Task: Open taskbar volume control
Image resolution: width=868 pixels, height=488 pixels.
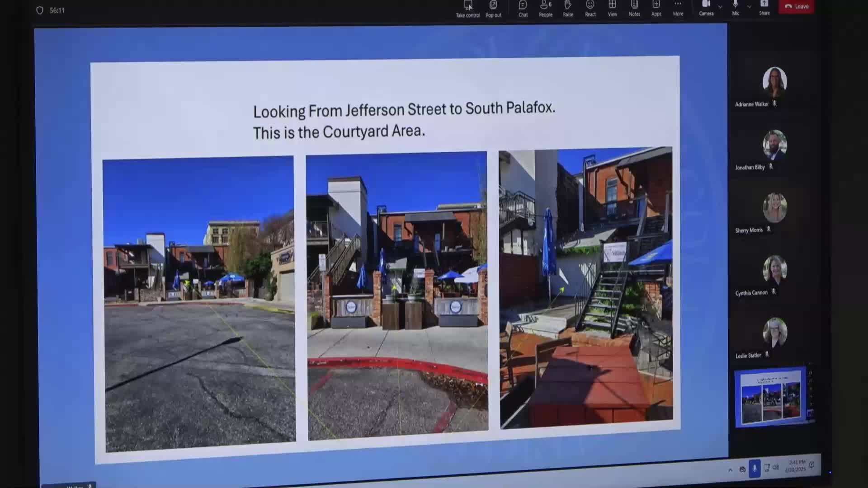Action: (x=776, y=468)
